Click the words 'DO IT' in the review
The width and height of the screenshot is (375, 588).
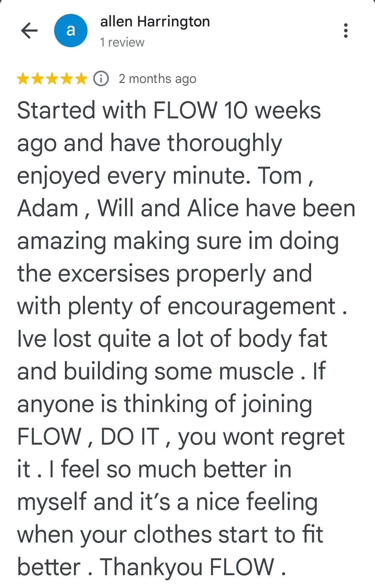coord(130,437)
